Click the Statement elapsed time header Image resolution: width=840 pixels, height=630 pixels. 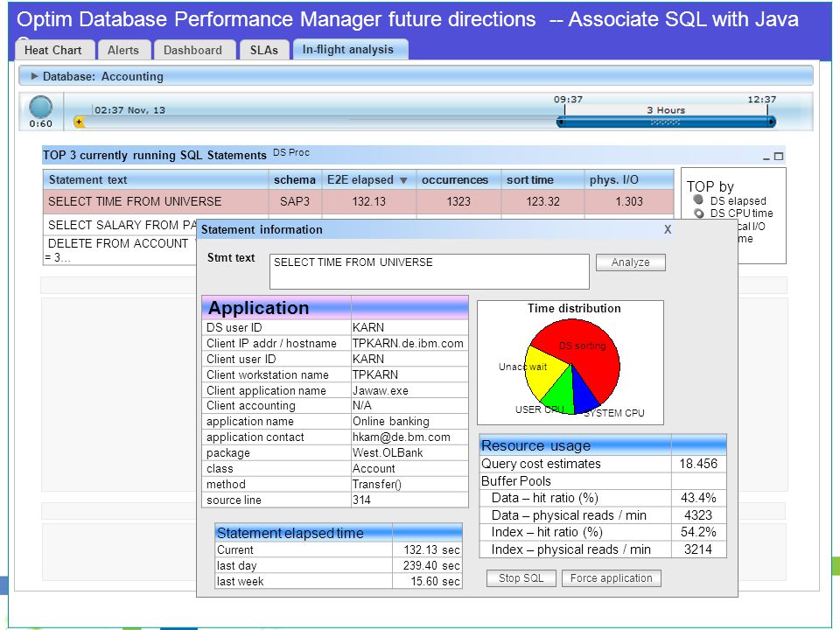click(338, 533)
